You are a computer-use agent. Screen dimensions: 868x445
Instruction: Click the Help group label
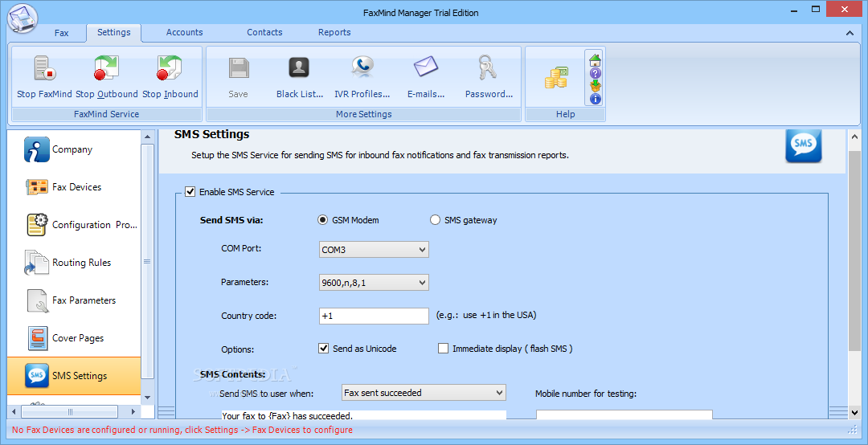(565, 114)
